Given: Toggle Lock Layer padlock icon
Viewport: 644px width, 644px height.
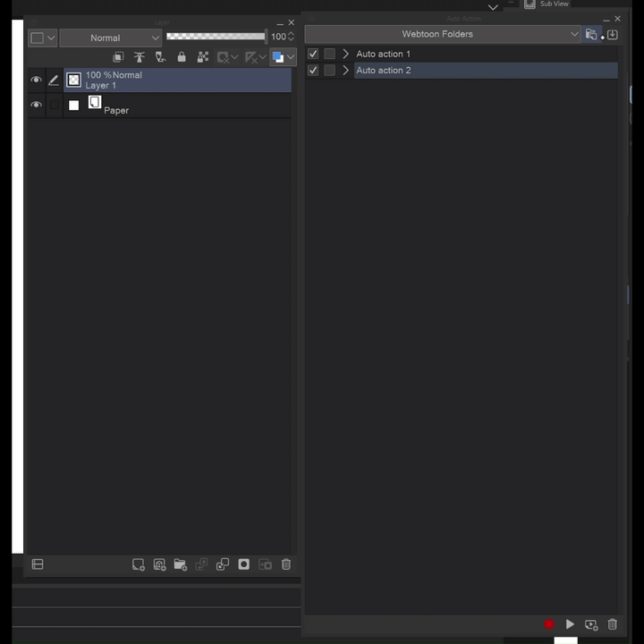Looking at the screenshot, I should point(181,57).
